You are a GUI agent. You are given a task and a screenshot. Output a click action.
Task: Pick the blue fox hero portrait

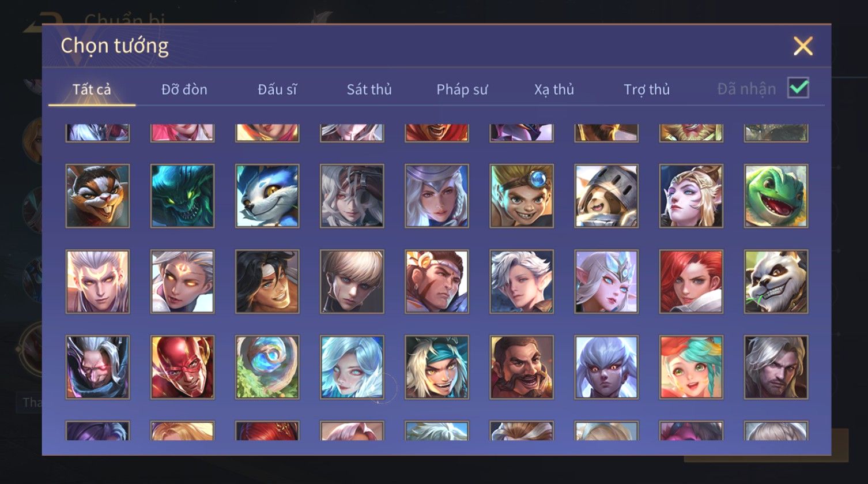point(267,196)
